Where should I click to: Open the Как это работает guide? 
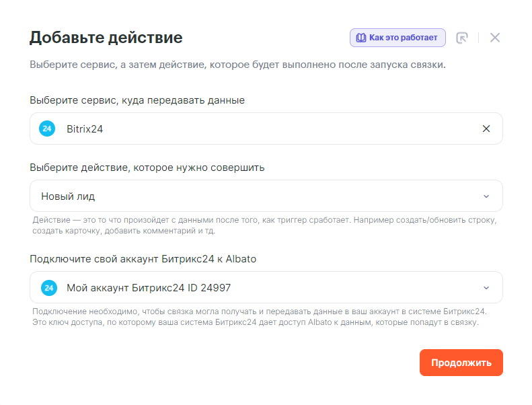point(403,38)
